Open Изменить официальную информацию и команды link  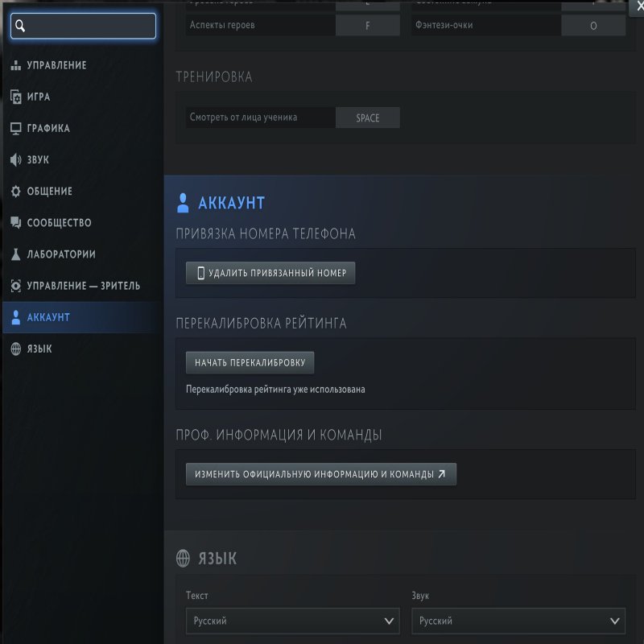(320, 474)
